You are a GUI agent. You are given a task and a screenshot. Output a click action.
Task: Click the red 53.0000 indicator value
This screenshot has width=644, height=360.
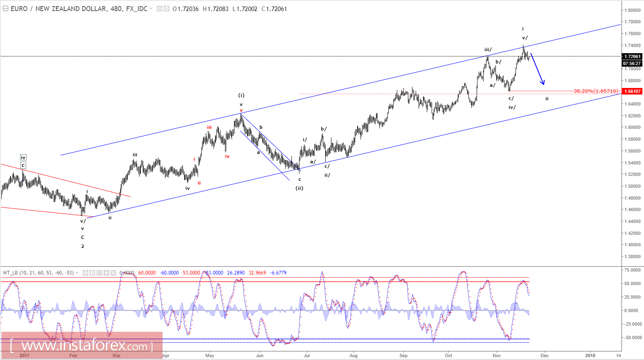[x=191, y=273]
